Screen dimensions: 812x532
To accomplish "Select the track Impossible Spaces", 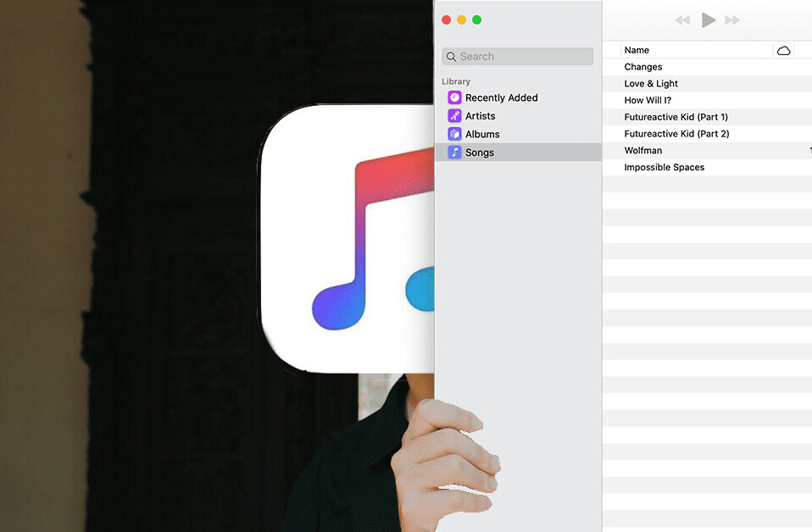I will (x=664, y=168).
